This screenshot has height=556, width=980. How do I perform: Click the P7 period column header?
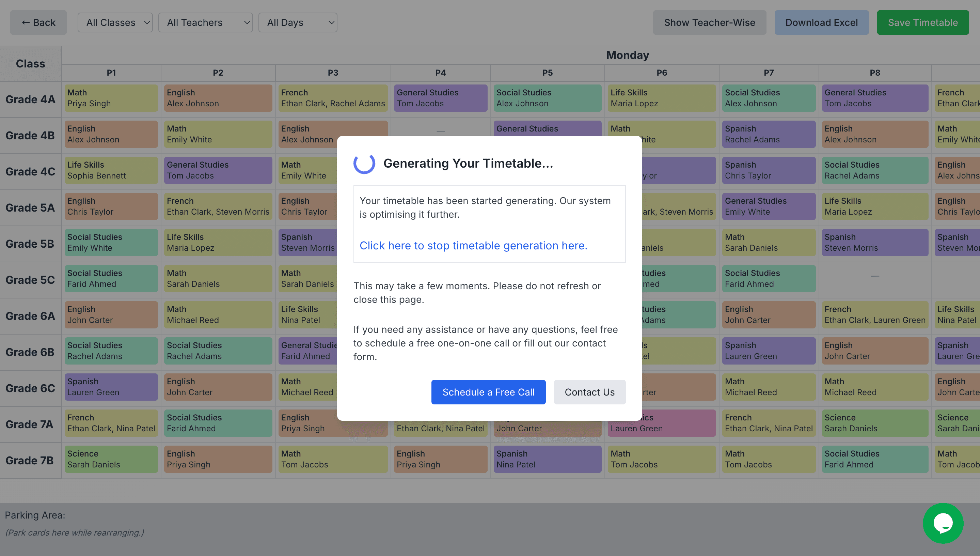tap(769, 73)
